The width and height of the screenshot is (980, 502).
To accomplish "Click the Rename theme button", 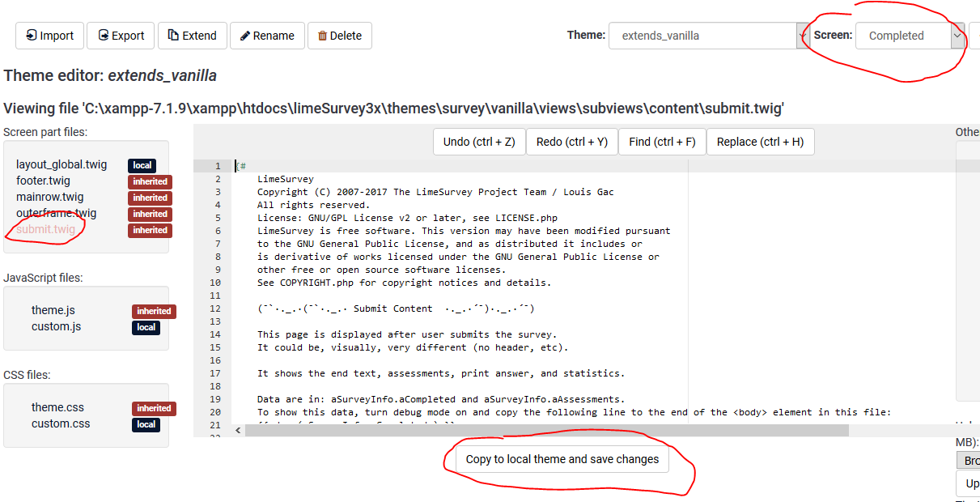I will [267, 36].
